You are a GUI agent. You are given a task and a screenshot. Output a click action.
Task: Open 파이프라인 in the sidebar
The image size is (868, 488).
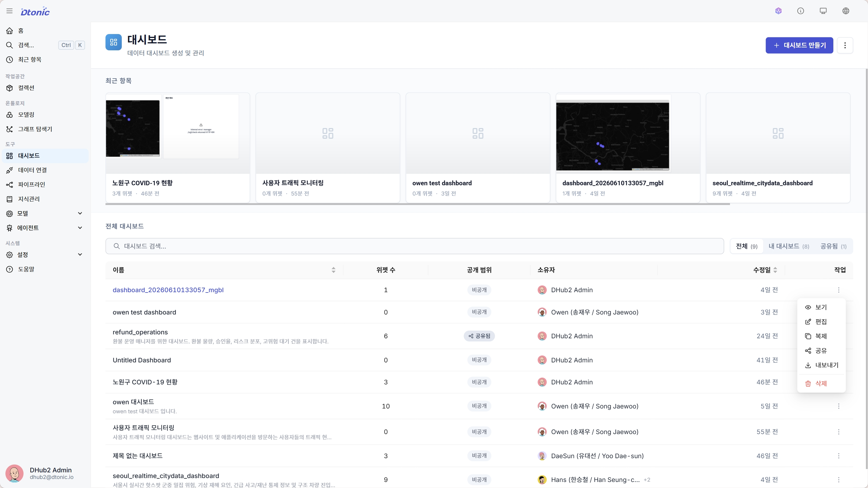(x=45, y=185)
